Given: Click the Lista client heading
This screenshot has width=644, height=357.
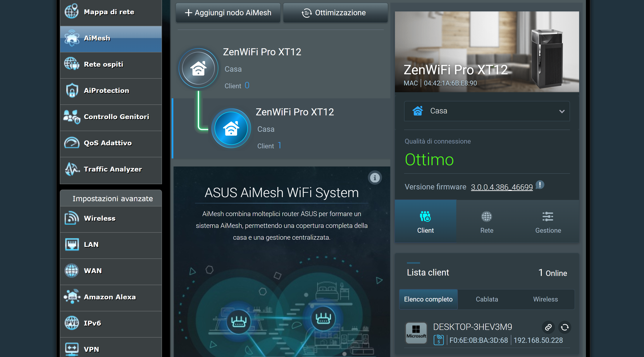Looking at the screenshot, I should 428,272.
